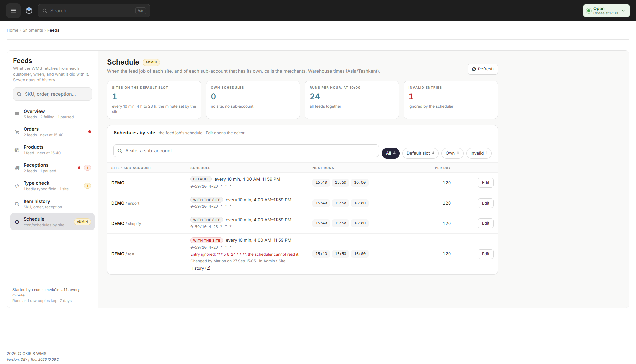The image size is (636, 364).
Task: Click the Item history magnifier icon
Action: tap(17, 204)
